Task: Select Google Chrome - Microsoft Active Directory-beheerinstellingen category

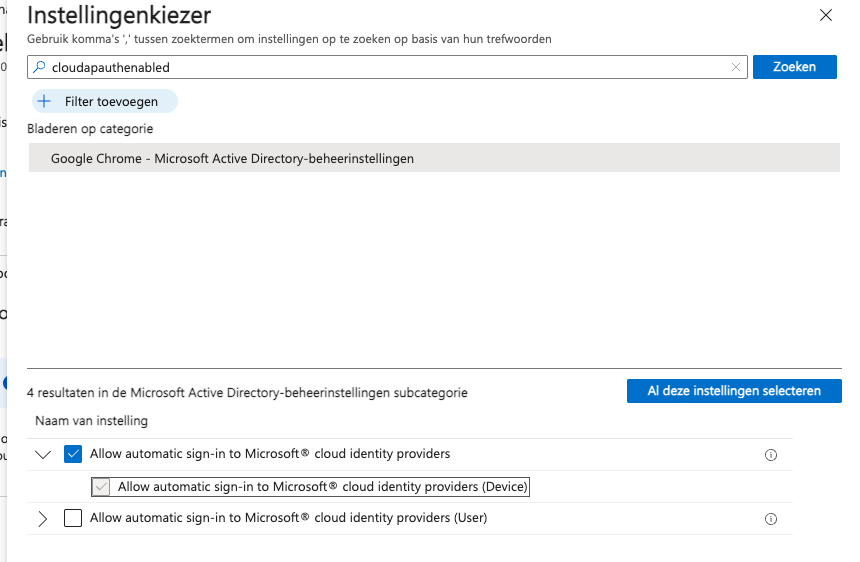Action: (434, 158)
